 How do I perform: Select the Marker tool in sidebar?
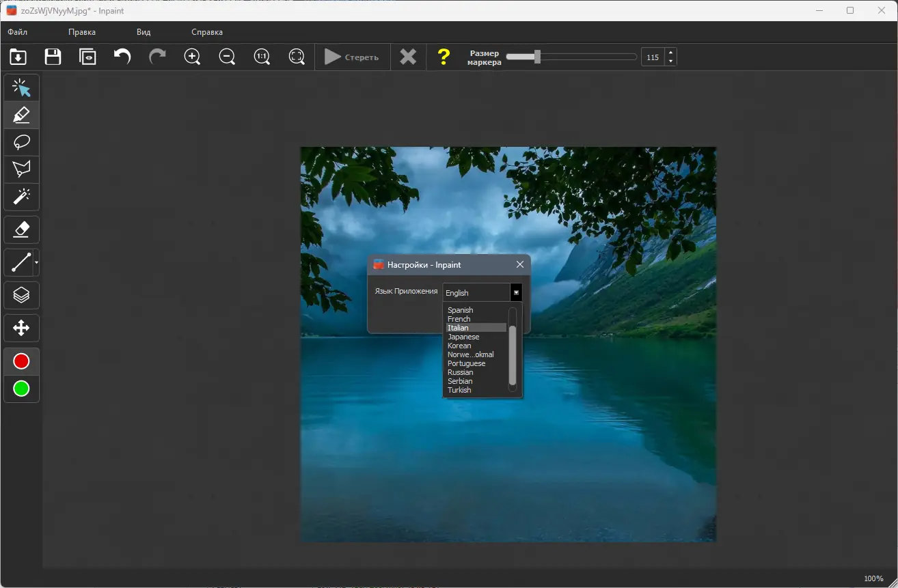(x=21, y=115)
